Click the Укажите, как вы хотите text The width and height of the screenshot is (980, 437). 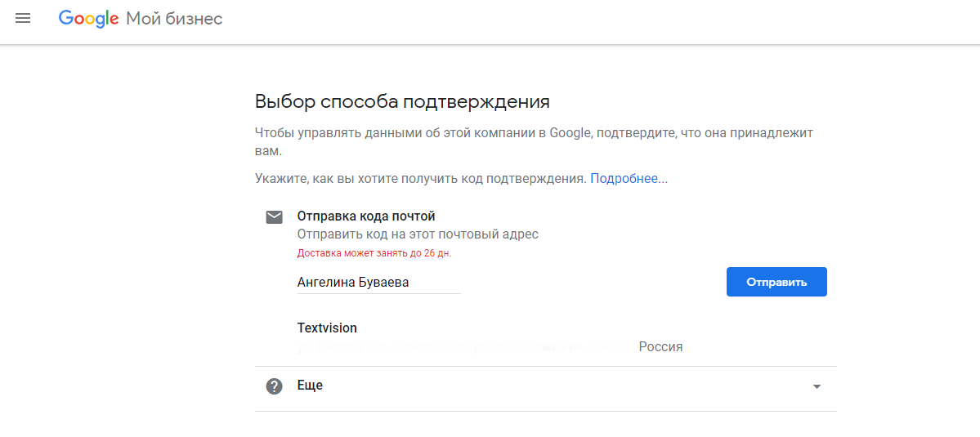click(x=420, y=178)
